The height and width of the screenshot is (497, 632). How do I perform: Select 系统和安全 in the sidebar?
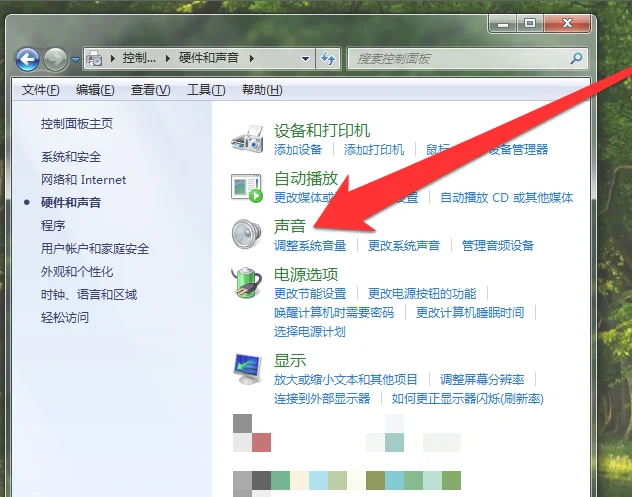(71, 157)
